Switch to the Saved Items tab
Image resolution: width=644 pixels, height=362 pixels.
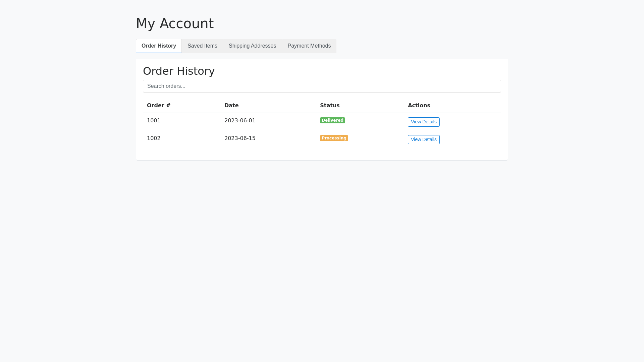pyautogui.click(x=202, y=46)
